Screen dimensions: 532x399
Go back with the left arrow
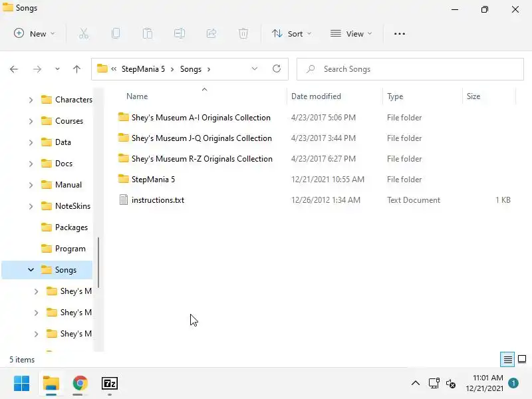[x=14, y=69]
